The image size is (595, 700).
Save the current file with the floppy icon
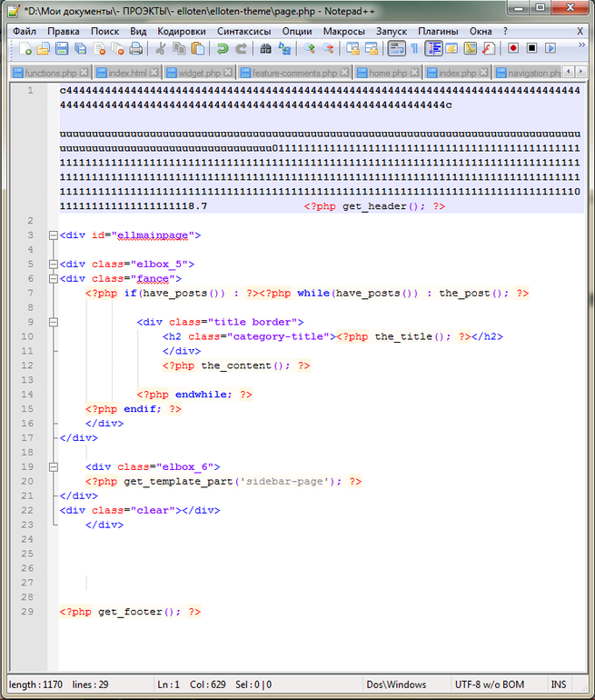(x=62, y=48)
